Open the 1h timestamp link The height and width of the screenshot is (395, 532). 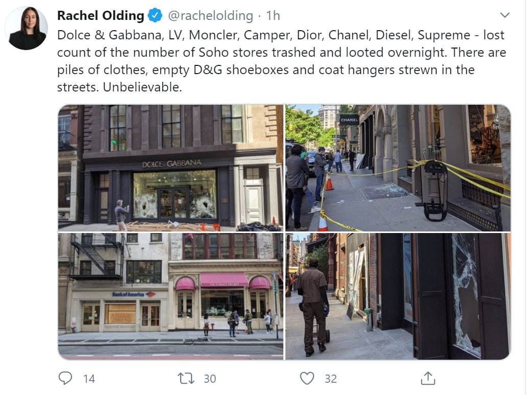click(x=273, y=16)
